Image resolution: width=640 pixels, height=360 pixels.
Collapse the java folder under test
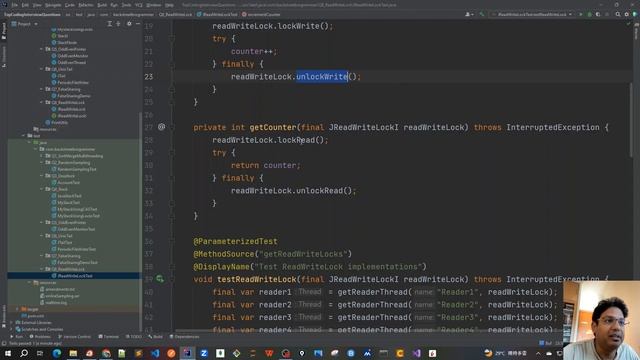(x=29, y=142)
